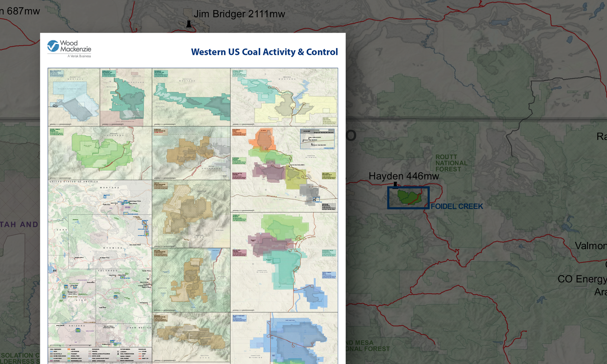Open the Skyline mine map panel
607x364 pixels.
191,280
